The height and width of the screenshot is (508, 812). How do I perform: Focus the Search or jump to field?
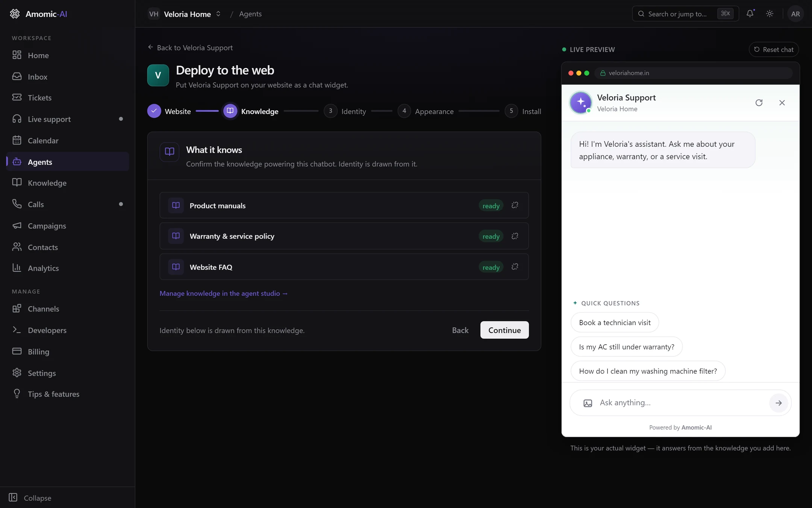pyautogui.click(x=685, y=14)
